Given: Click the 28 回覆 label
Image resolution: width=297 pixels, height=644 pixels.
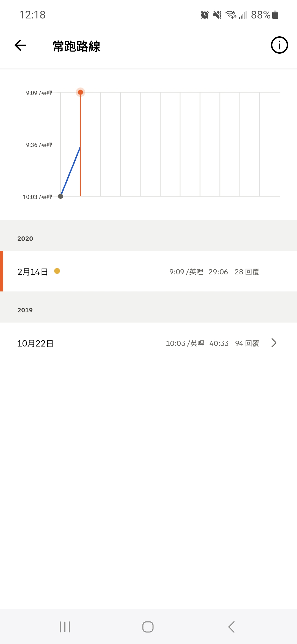Looking at the screenshot, I should (x=247, y=272).
